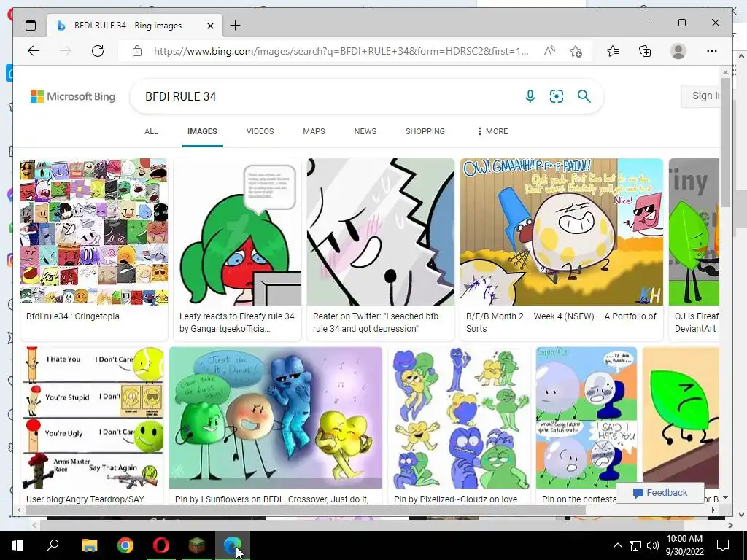This screenshot has height=560, width=747.
Task: Open Edge settings and more menu
Action: (x=712, y=51)
